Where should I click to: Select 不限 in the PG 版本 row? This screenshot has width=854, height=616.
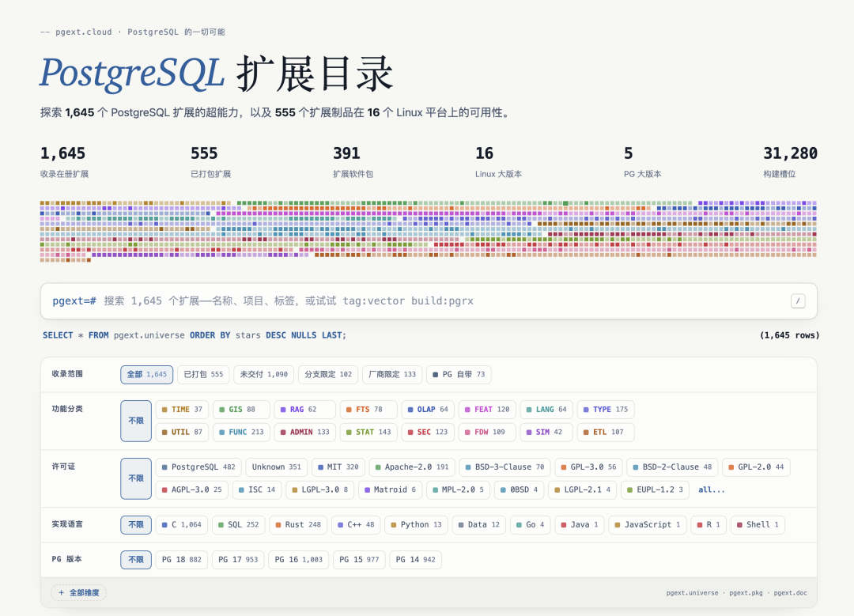coord(136,559)
